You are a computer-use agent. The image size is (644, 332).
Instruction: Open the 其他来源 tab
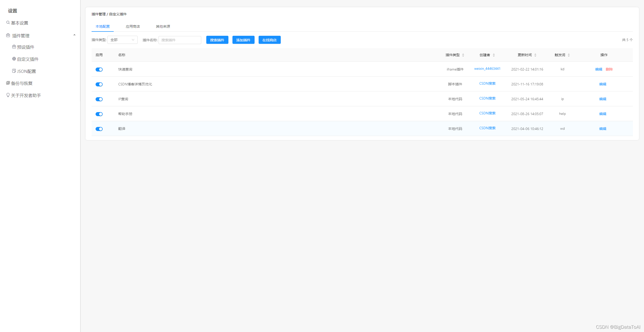point(163,26)
